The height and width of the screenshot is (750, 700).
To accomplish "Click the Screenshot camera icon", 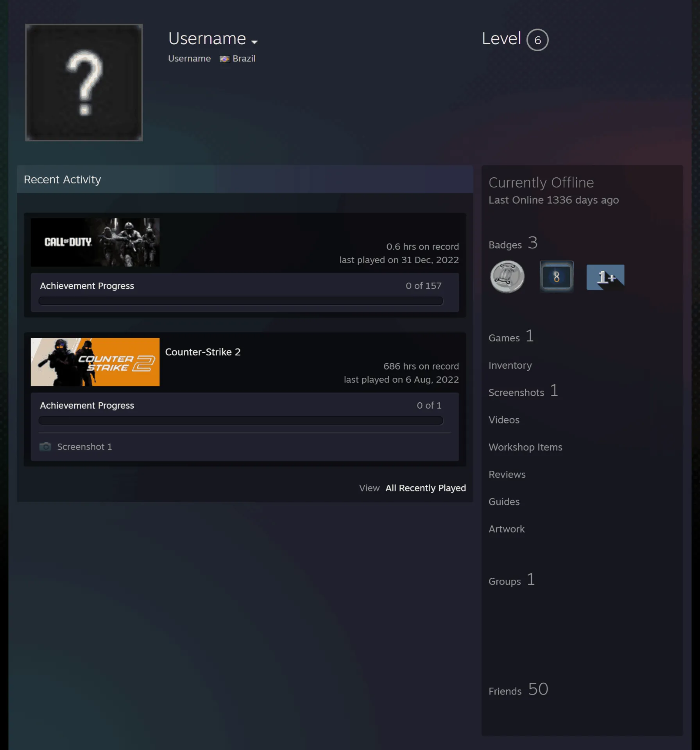I will pos(45,446).
